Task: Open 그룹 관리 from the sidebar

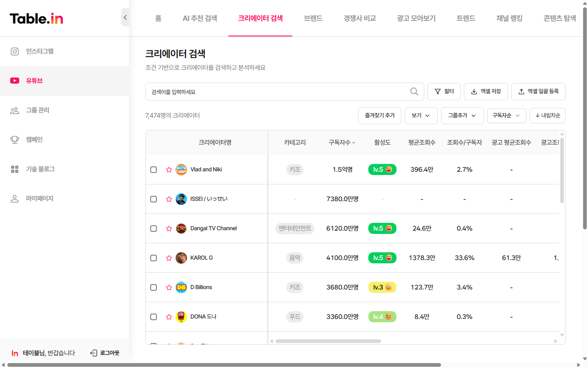Action: click(37, 110)
